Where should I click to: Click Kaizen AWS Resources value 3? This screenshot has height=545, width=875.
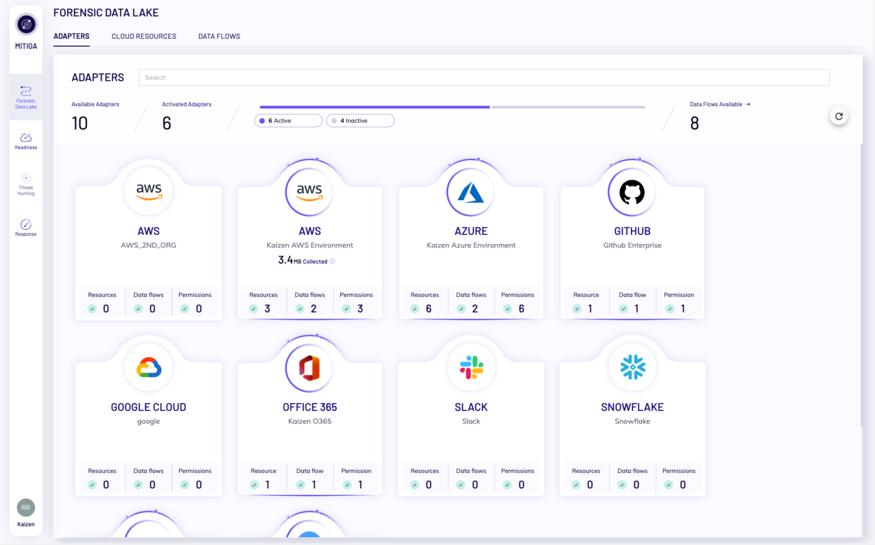(267, 308)
